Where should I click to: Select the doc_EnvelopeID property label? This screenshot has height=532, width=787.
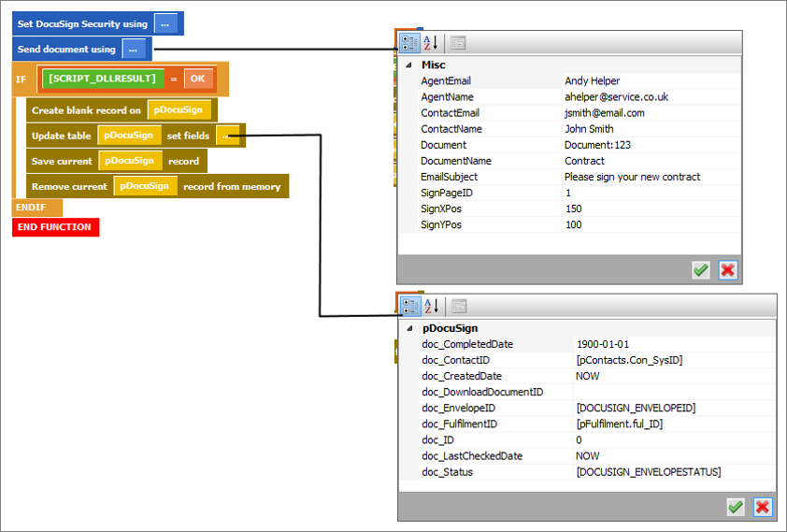pyautogui.click(x=458, y=408)
